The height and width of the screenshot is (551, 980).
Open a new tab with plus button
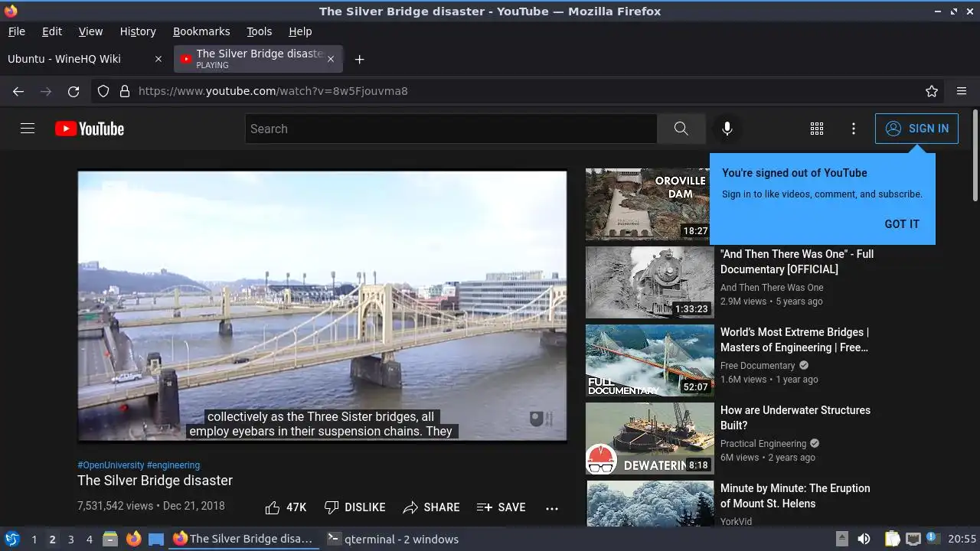359,59
